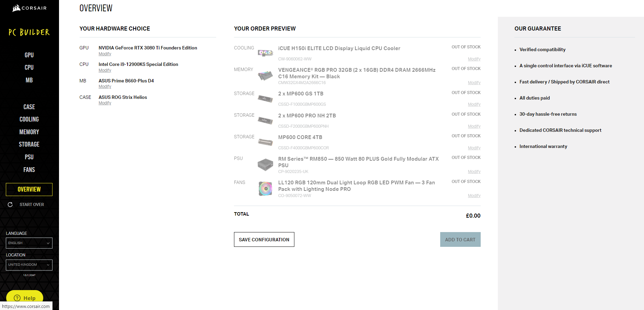Click 'ASUS Prime B660-Plus D4' text

tap(126, 81)
